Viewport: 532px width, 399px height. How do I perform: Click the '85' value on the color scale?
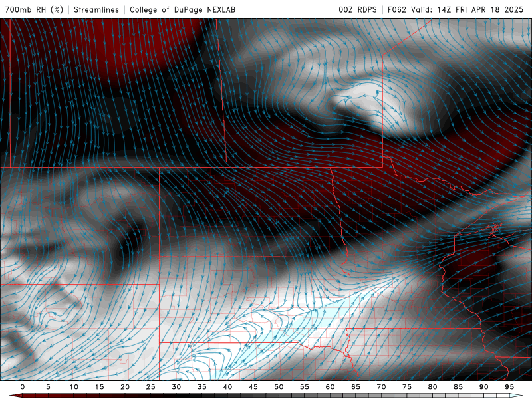click(x=458, y=387)
